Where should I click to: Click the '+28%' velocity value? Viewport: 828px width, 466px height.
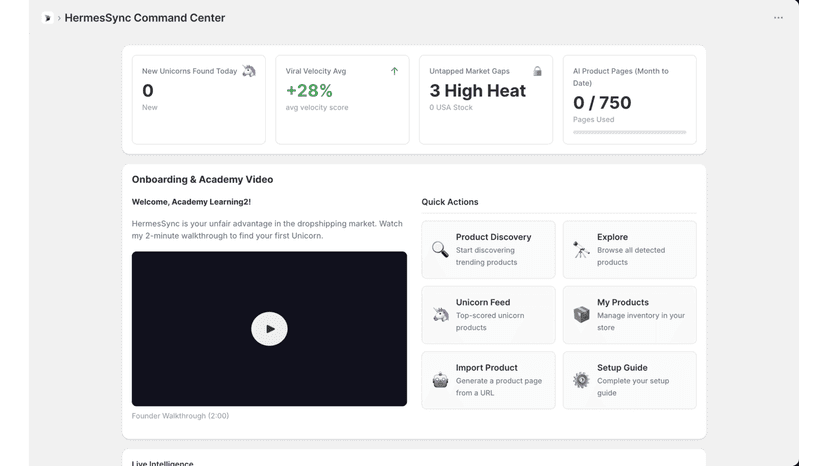pos(309,91)
